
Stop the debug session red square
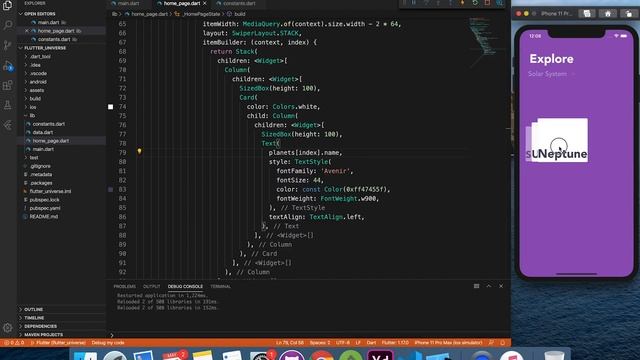(x=487, y=3)
